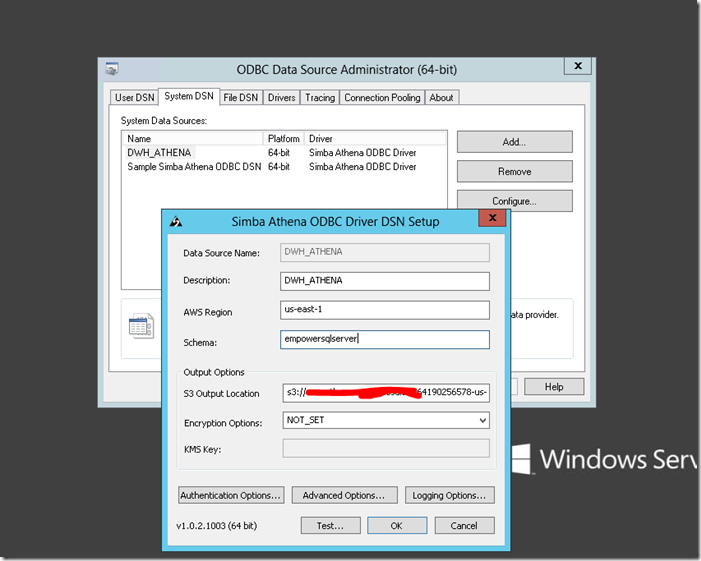Click the Add... button
Viewport: 701px width, 561px height.
(515, 142)
